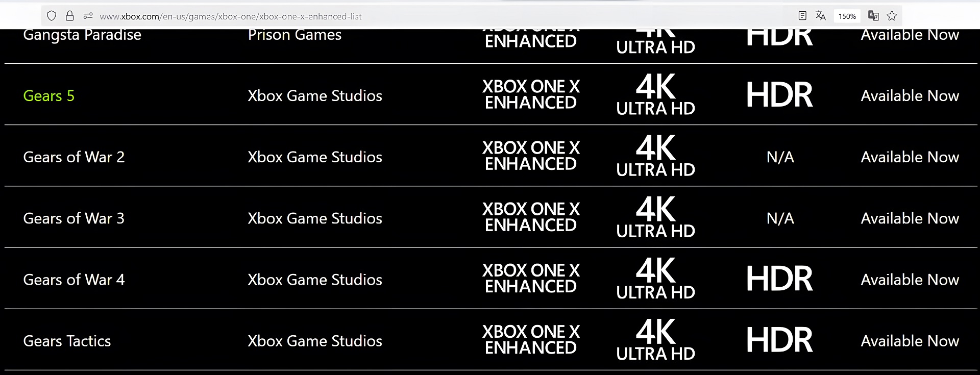Reset the 150% zoom level badge
Viewport: 980px width, 375px height.
coord(847,16)
